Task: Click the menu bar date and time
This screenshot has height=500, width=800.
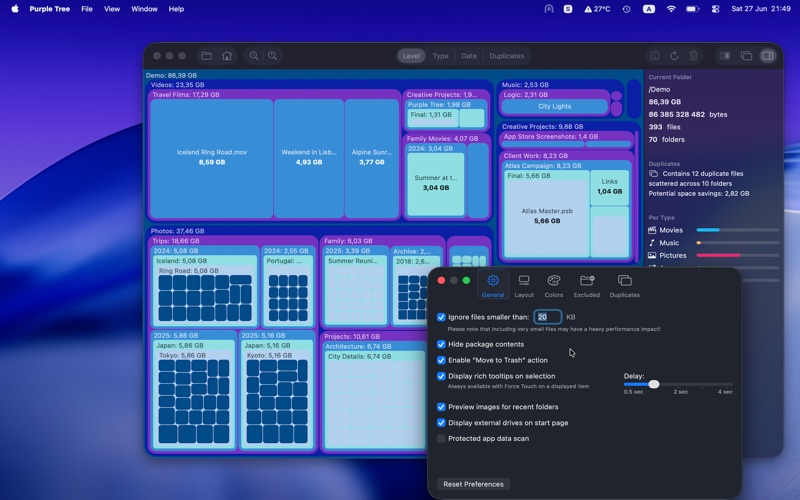Action: point(761,9)
